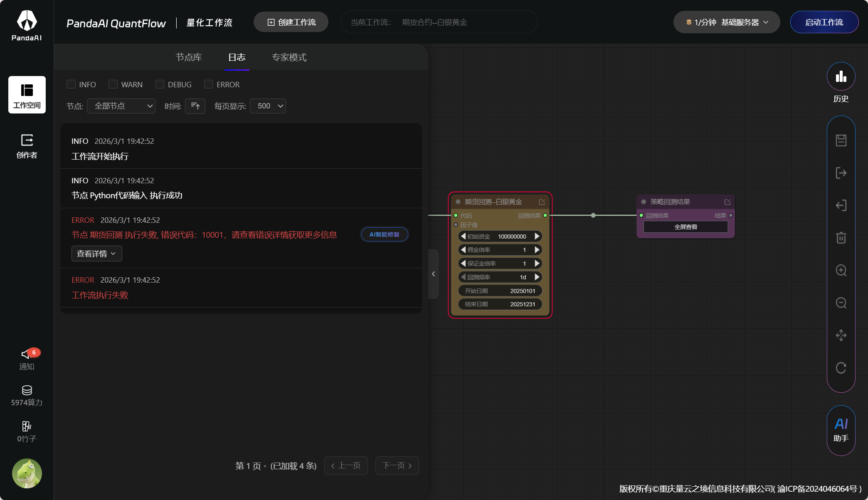Collapse the left panel with the arrow handle

point(434,274)
